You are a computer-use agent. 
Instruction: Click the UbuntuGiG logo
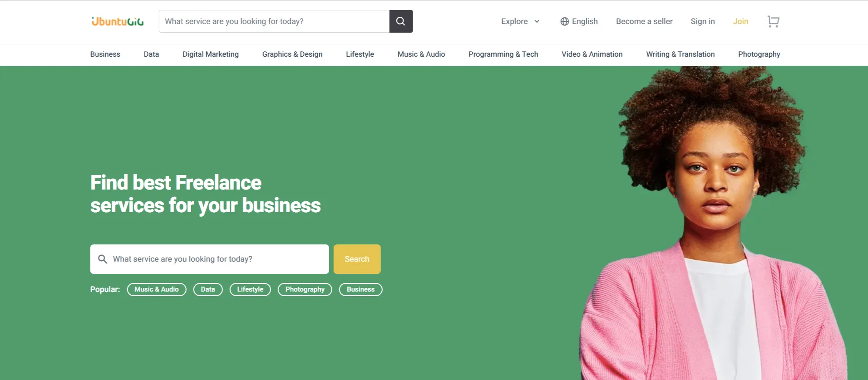coord(118,21)
